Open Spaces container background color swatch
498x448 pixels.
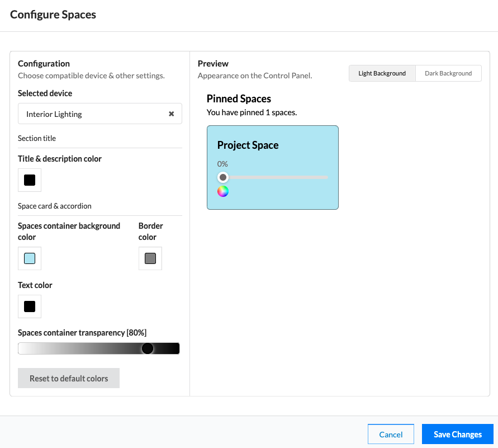coord(30,258)
